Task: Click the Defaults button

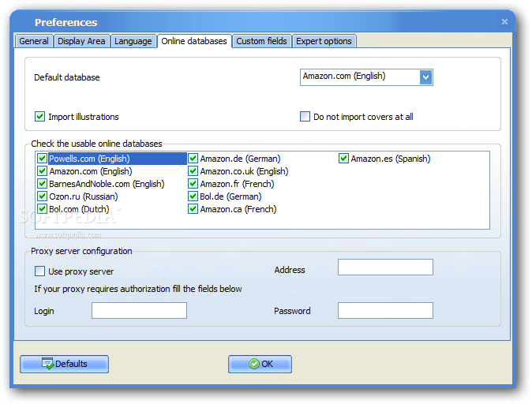Action: [x=64, y=364]
